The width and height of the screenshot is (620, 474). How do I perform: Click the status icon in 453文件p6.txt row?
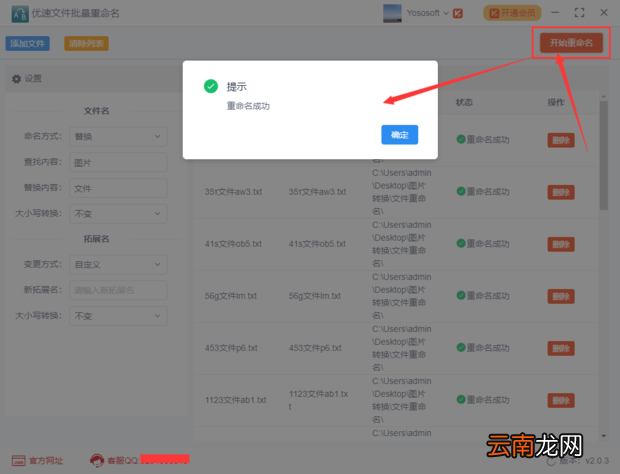click(x=461, y=347)
